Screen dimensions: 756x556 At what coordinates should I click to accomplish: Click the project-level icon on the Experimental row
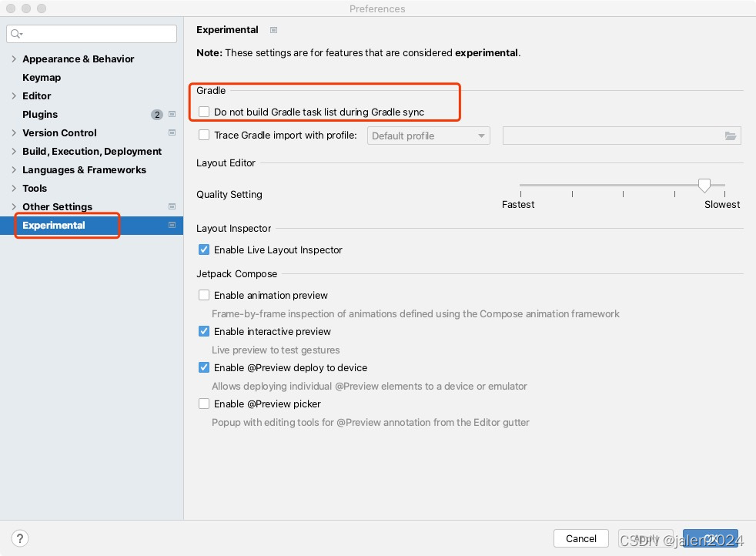click(x=172, y=225)
